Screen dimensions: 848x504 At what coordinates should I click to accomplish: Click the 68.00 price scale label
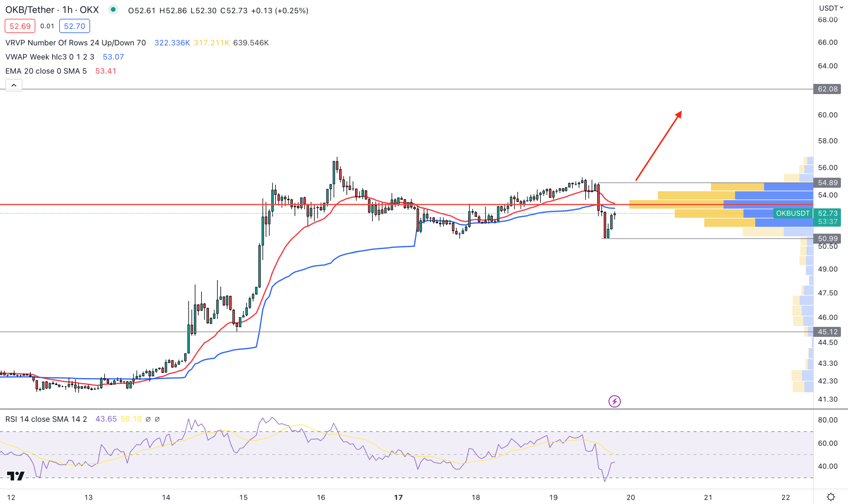828,20
